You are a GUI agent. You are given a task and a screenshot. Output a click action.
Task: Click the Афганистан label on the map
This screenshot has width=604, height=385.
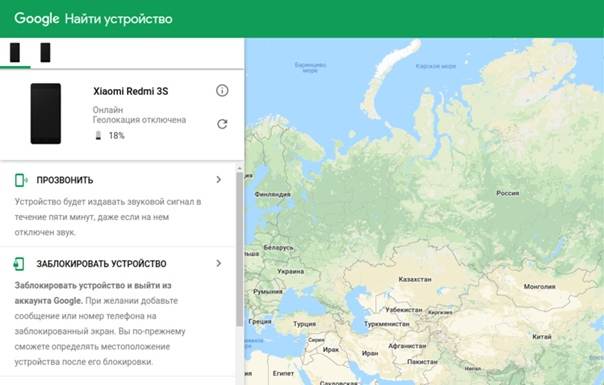(x=407, y=346)
